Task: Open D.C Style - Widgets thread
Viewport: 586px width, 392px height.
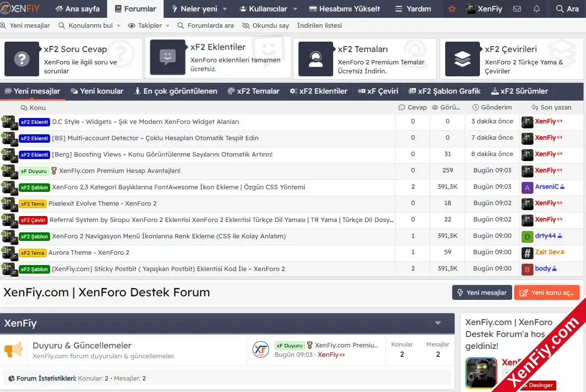Action: (145, 122)
